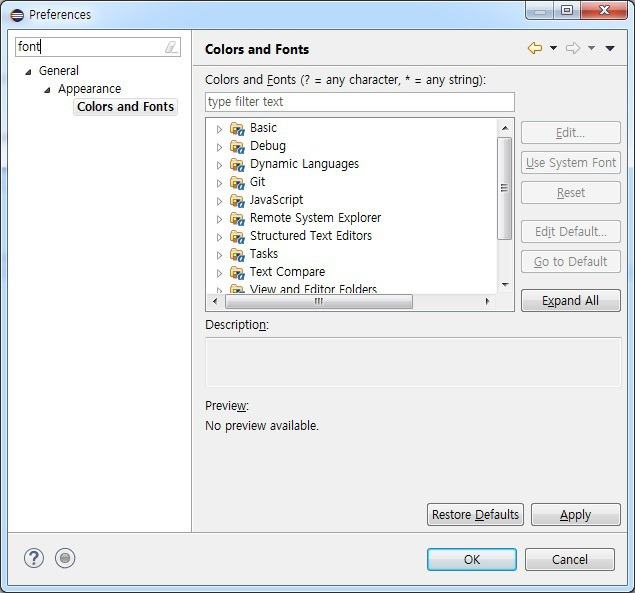
Task: Click the Git category folder icon
Action: tap(237, 183)
